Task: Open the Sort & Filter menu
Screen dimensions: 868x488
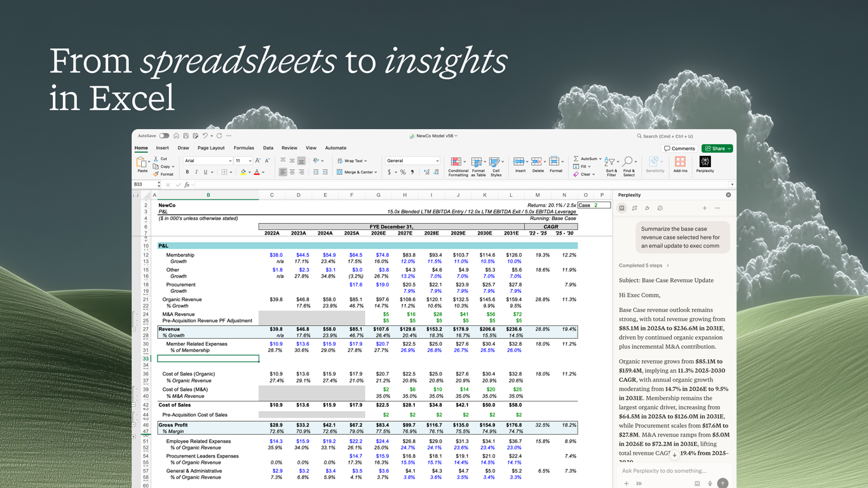Action: [x=611, y=166]
